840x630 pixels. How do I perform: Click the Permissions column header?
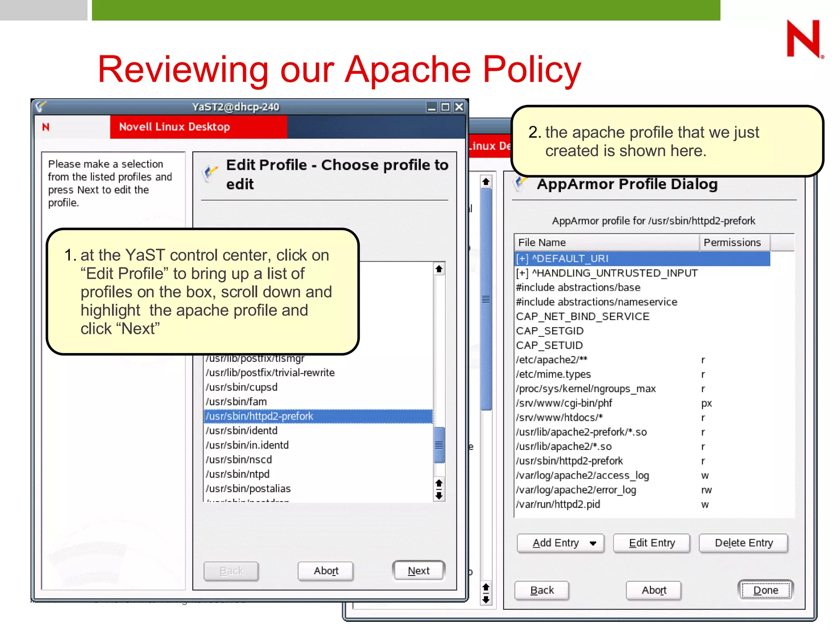(735, 242)
